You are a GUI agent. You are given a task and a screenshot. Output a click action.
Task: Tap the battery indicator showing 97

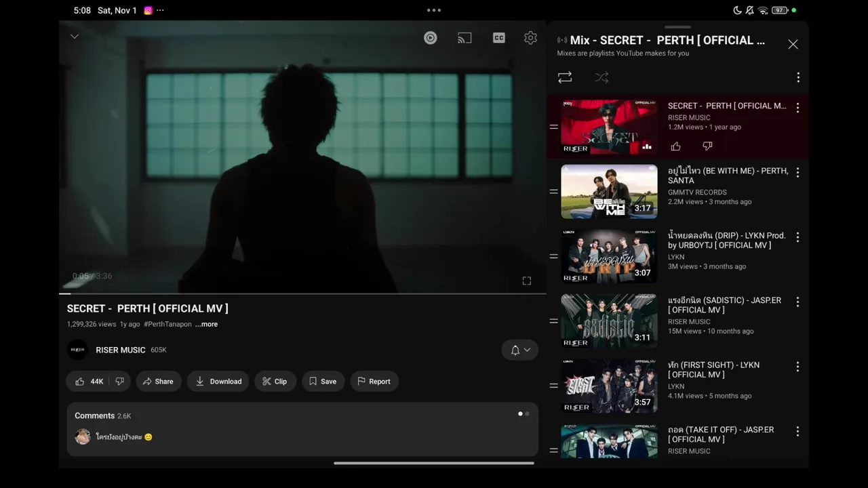780,10
